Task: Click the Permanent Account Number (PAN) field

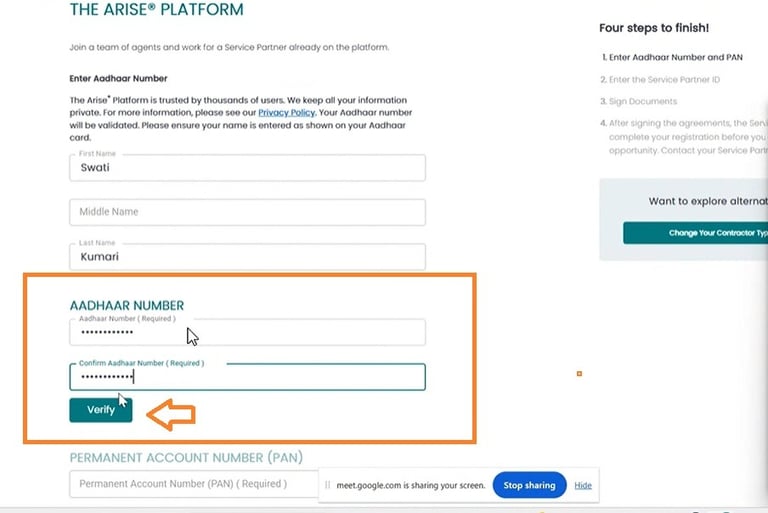Action: tap(190, 484)
